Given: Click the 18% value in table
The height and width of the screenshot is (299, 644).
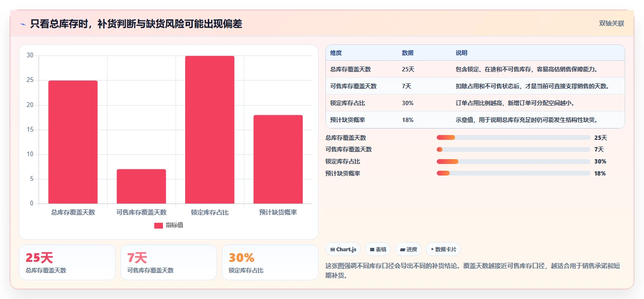Looking at the screenshot, I should (x=407, y=120).
